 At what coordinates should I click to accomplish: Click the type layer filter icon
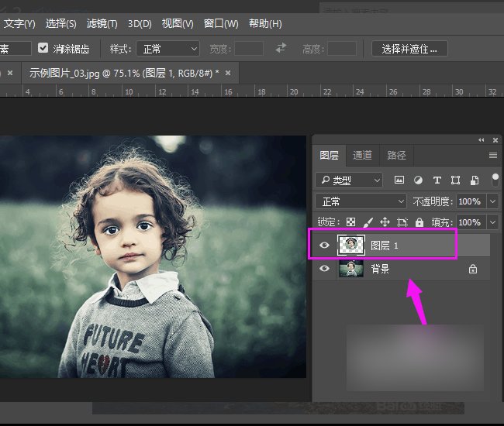437,180
